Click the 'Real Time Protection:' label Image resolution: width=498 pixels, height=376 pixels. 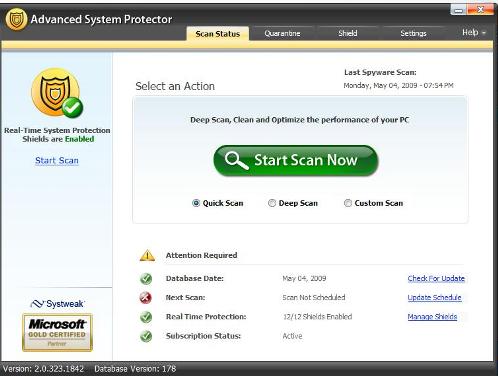tap(206, 317)
